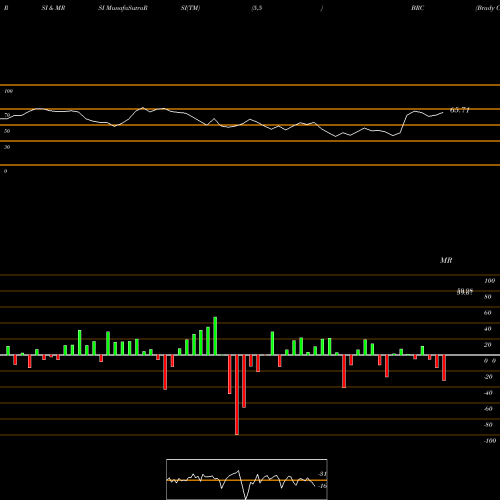Click the 40 axis label in MR panel
Viewport: 500px width, 500px height.
(488, 329)
